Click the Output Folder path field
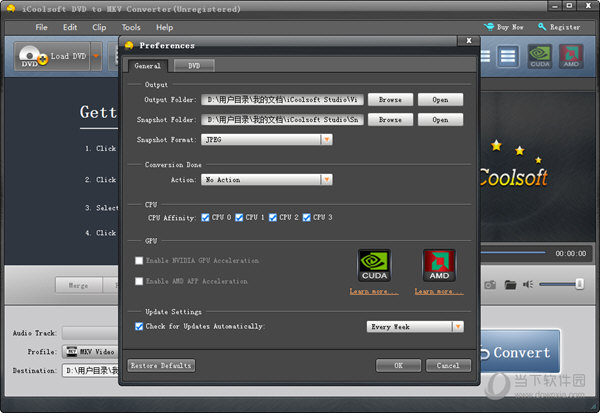 282,100
